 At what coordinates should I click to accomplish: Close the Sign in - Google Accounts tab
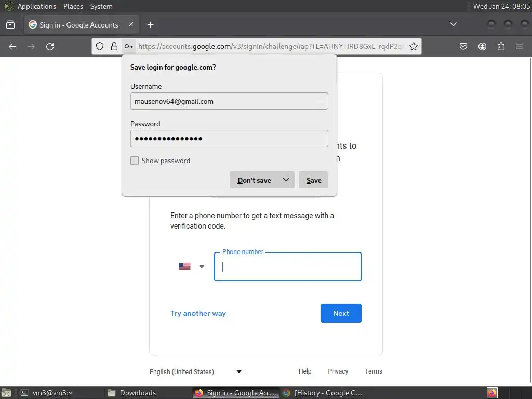pos(131,25)
